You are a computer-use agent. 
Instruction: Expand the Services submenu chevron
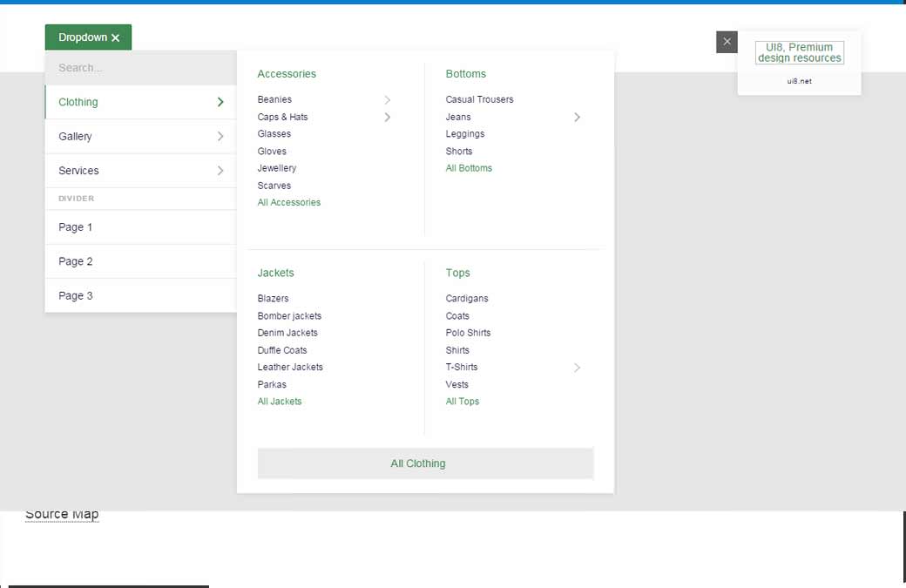(x=220, y=171)
